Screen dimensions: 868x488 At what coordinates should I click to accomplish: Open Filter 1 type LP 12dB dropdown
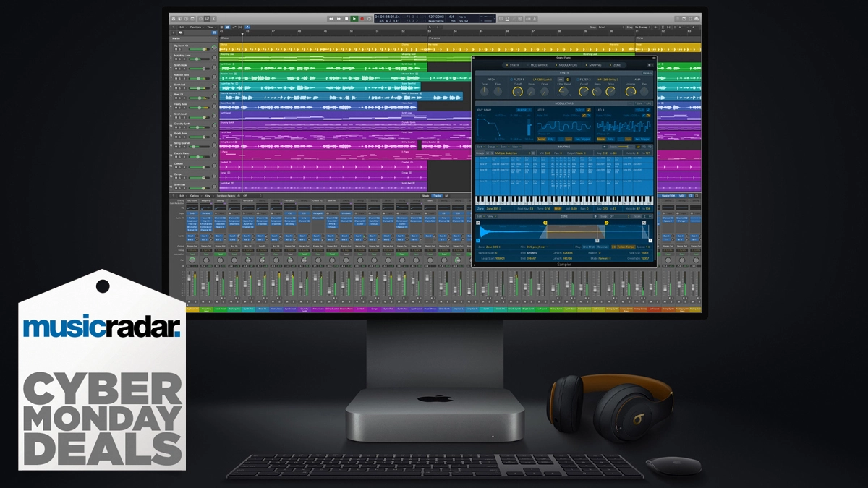[x=542, y=80]
